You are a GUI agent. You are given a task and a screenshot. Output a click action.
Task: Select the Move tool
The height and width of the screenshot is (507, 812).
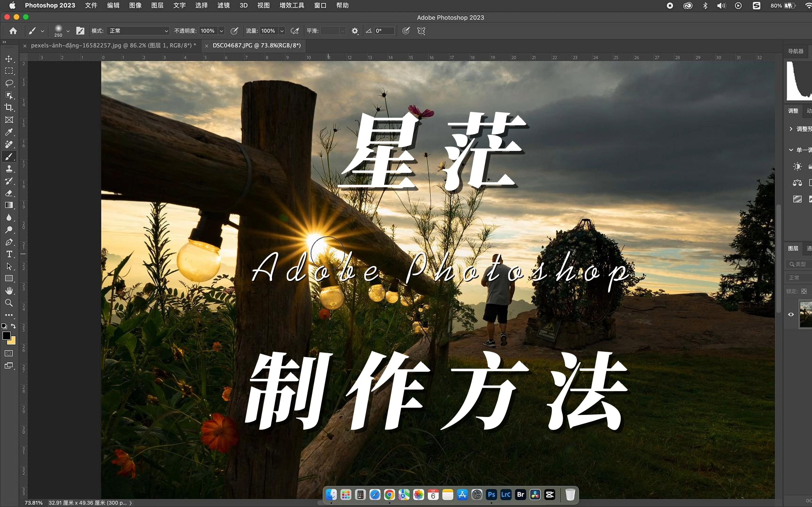[x=9, y=59]
